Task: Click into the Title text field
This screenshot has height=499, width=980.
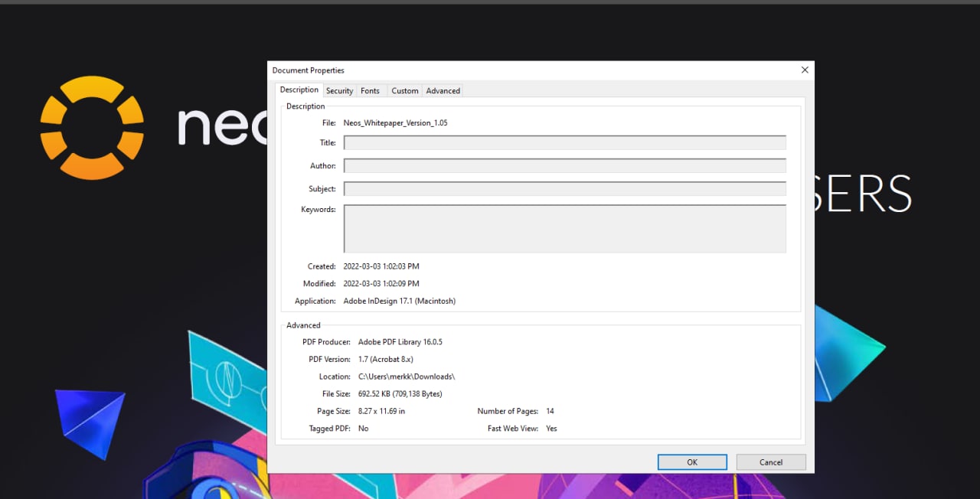Action: (564, 143)
